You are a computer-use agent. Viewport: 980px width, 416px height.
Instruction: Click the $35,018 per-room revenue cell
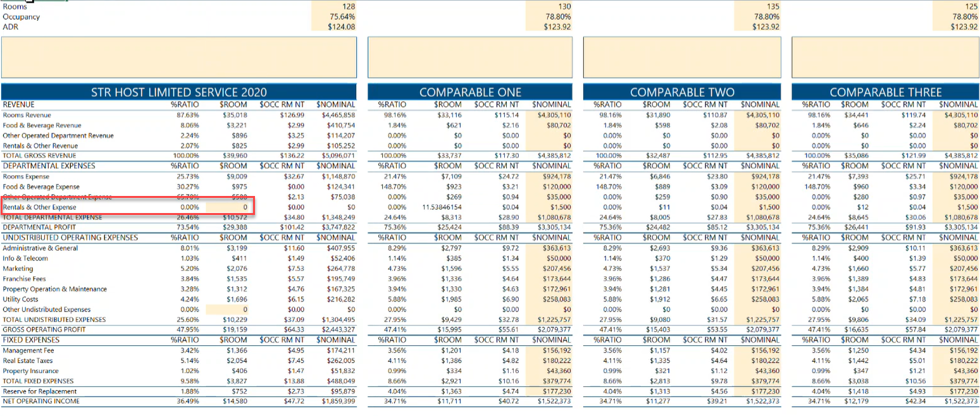[x=235, y=115]
